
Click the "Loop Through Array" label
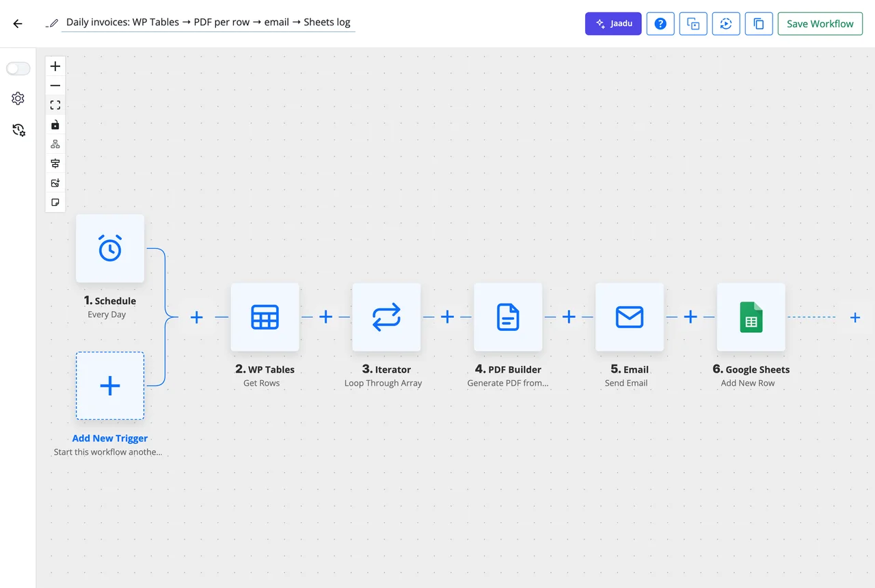[383, 383]
